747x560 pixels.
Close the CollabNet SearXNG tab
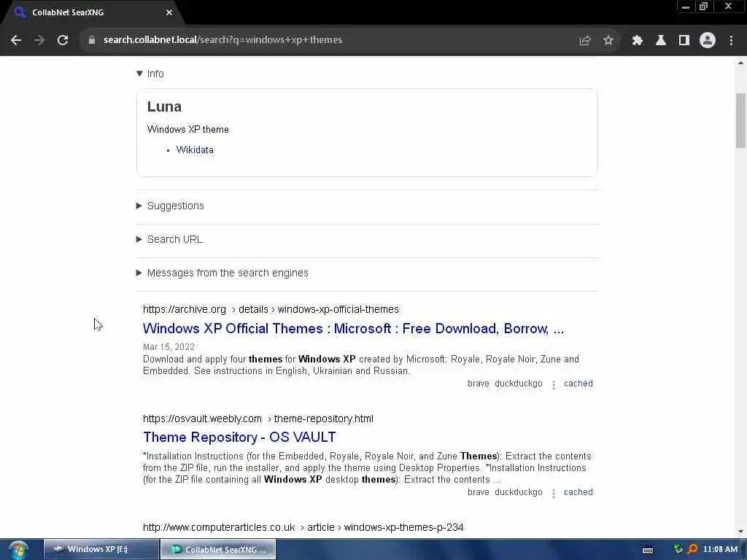(x=169, y=12)
